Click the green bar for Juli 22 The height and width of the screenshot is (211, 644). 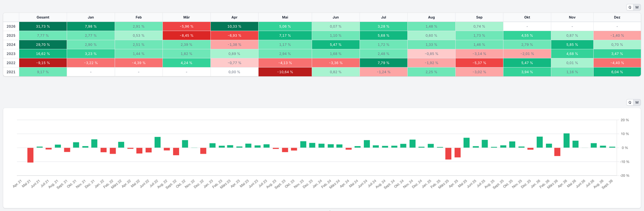[x=157, y=142]
